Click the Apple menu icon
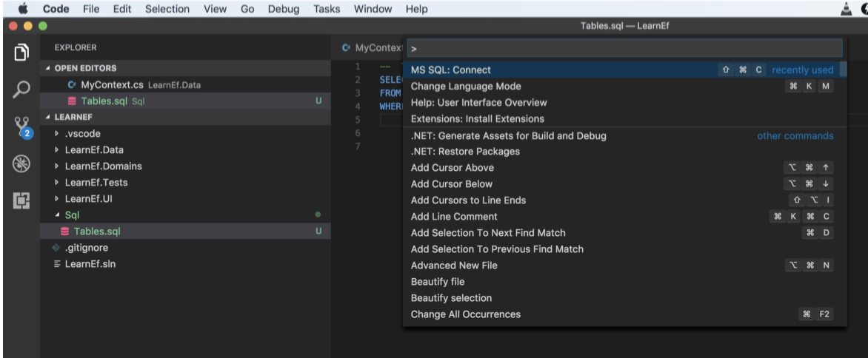Image resolution: width=868 pixels, height=358 pixels. pyautogui.click(x=23, y=9)
